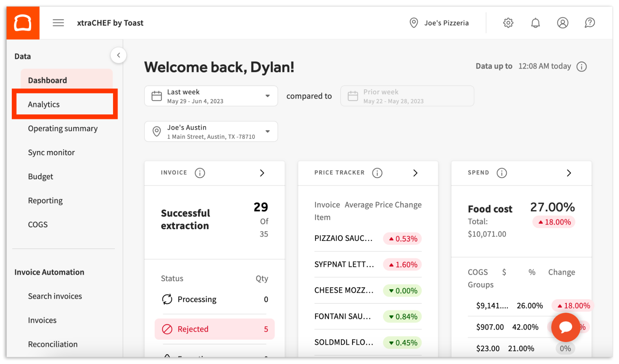619x364 pixels.
Task: Navigate to Search invoices
Action: pos(55,296)
